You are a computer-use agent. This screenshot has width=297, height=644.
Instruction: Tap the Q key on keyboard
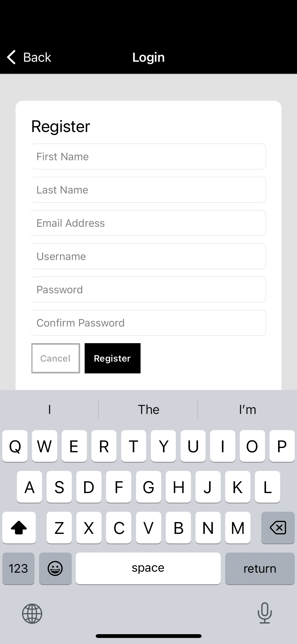click(15, 446)
